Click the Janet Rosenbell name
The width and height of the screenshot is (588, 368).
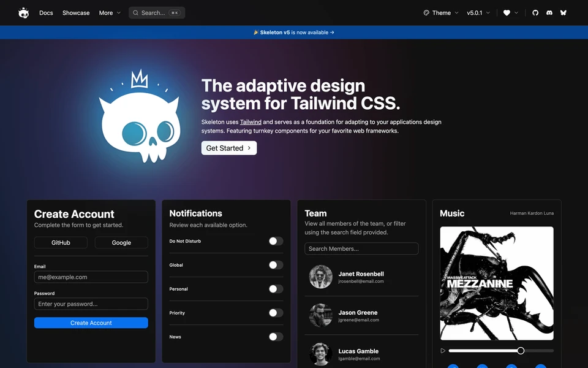point(361,274)
